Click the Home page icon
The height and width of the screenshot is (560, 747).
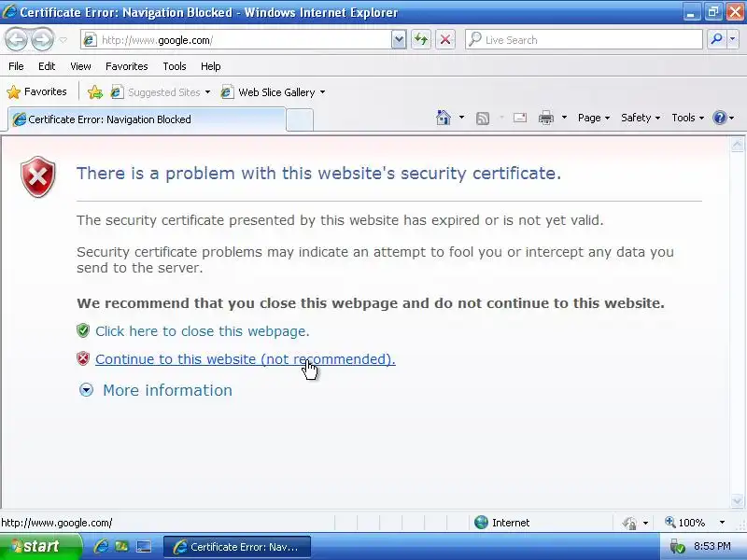[444, 118]
